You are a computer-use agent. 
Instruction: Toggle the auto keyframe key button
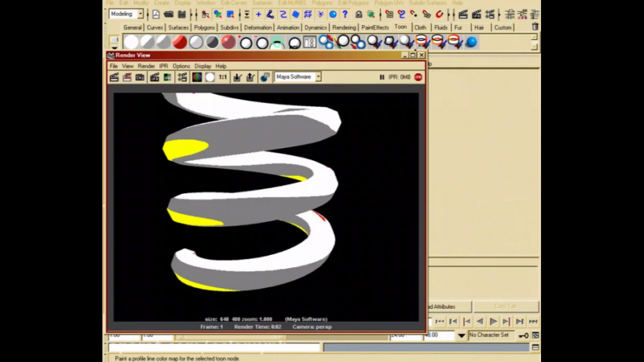[524, 336]
